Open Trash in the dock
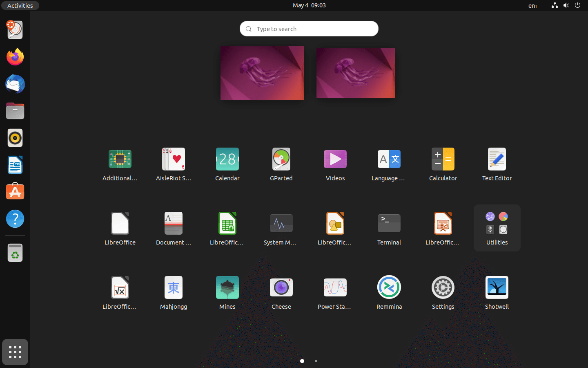 click(x=15, y=253)
